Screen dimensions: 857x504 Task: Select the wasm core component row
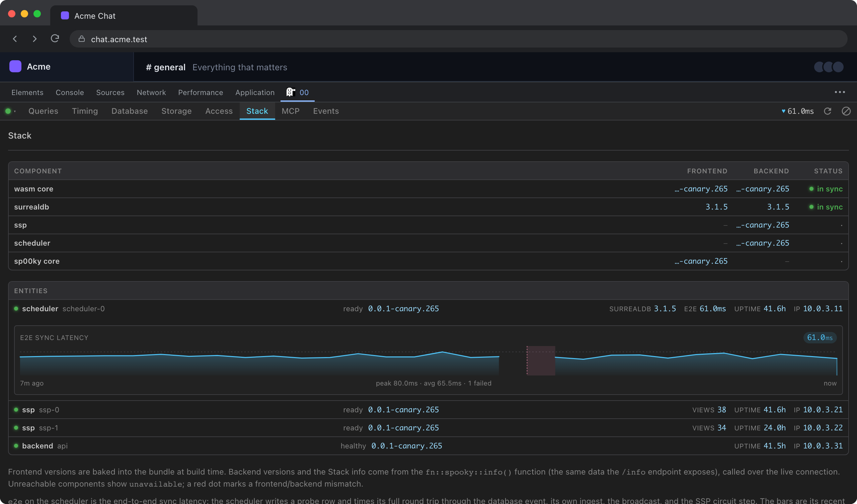click(x=428, y=189)
